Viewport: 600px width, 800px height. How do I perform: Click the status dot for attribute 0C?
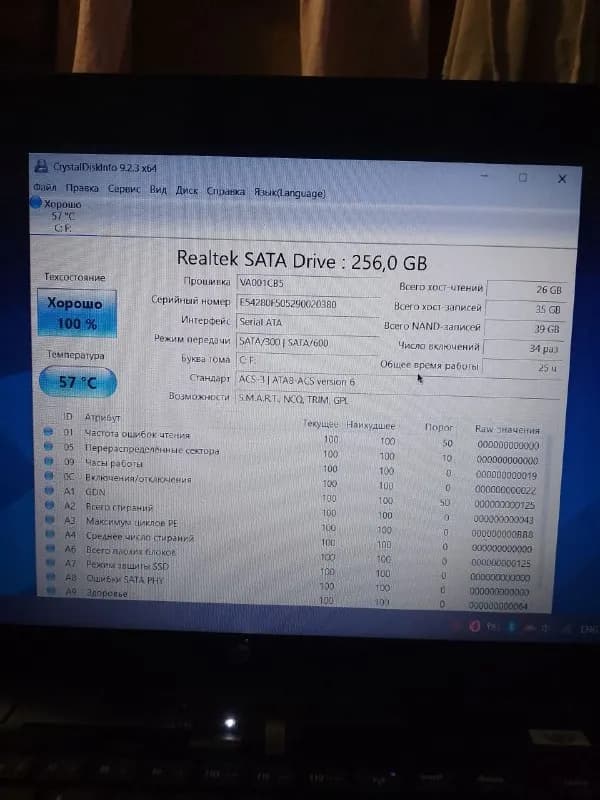(x=49, y=476)
